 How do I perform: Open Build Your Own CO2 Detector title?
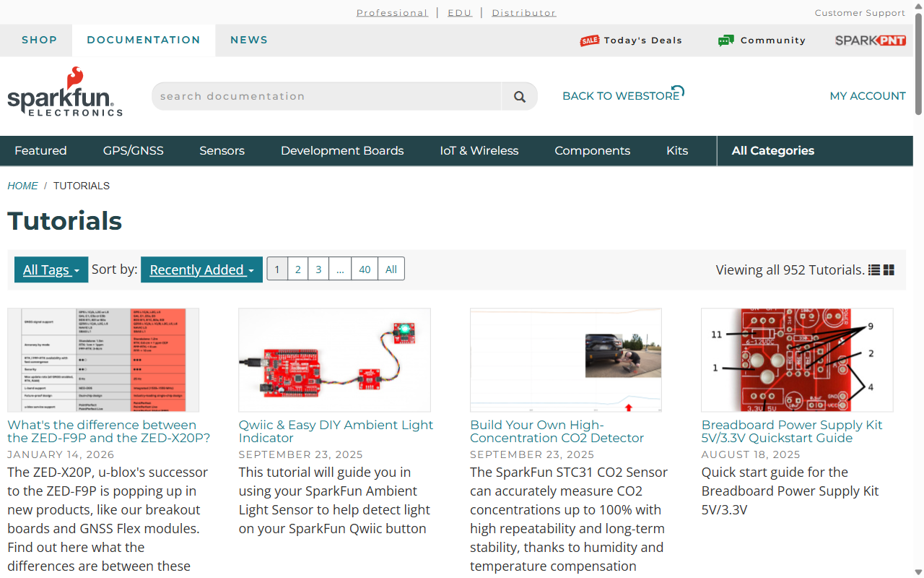pos(557,431)
